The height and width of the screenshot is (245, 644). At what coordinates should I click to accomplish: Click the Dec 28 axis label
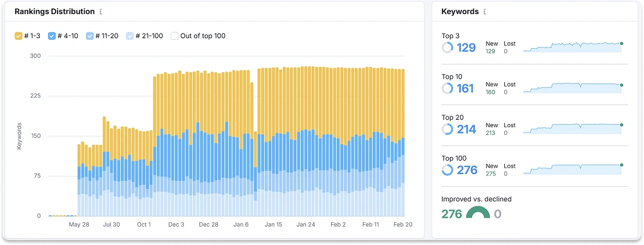pos(209,225)
